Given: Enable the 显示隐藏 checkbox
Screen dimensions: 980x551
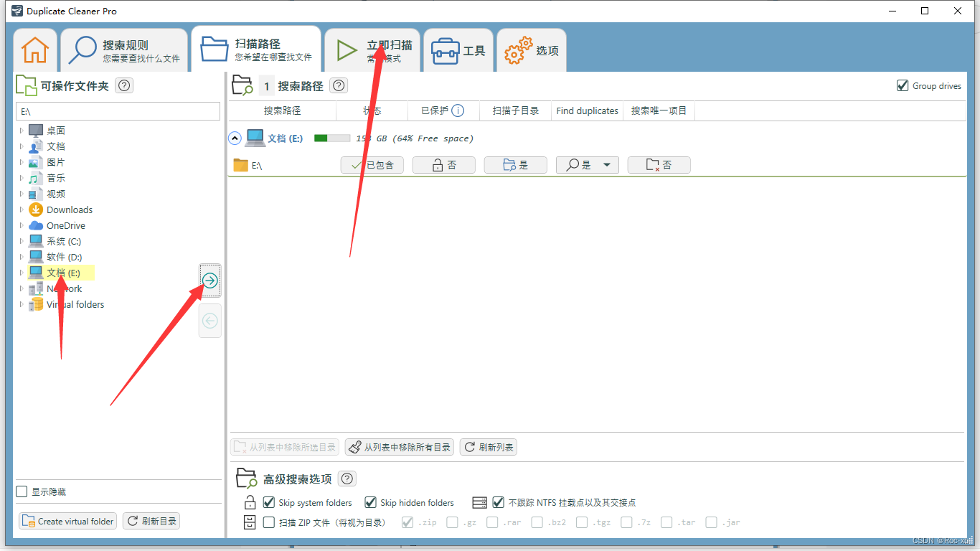Looking at the screenshot, I should point(22,491).
